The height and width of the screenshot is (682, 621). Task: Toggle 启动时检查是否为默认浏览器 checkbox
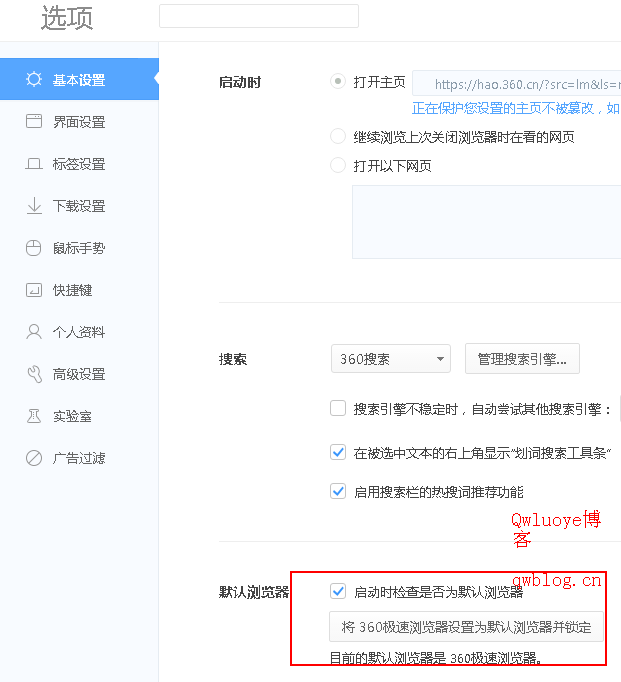click(338, 591)
